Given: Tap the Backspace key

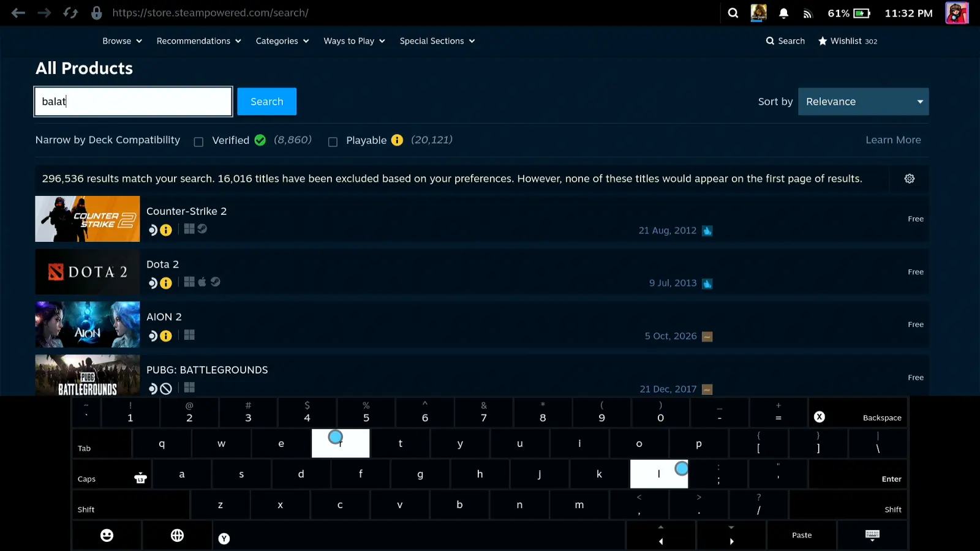Looking at the screenshot, I should point(858,412).
